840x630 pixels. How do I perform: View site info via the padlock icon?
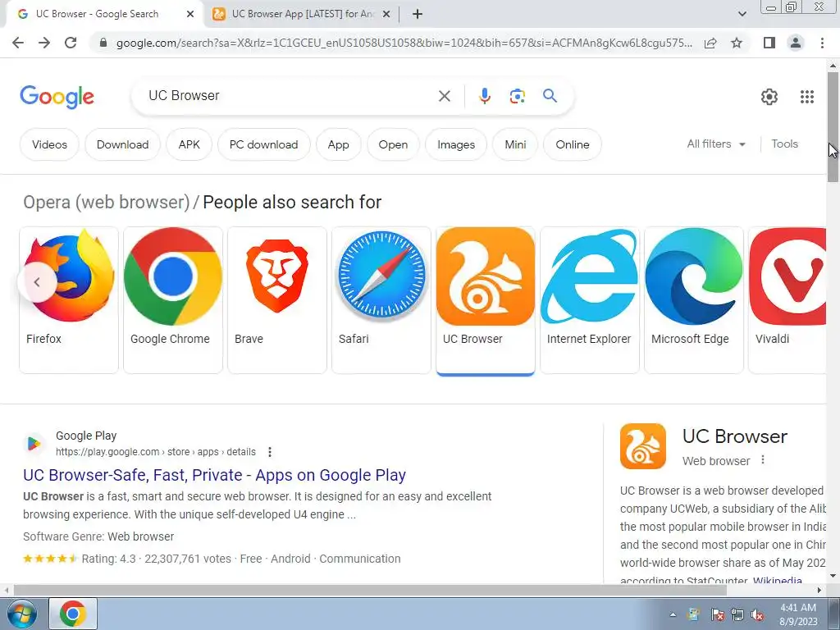point(103,43)
